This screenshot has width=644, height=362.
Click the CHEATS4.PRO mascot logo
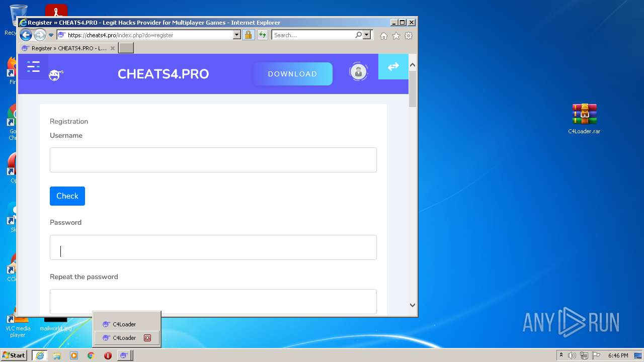[55, 75]
